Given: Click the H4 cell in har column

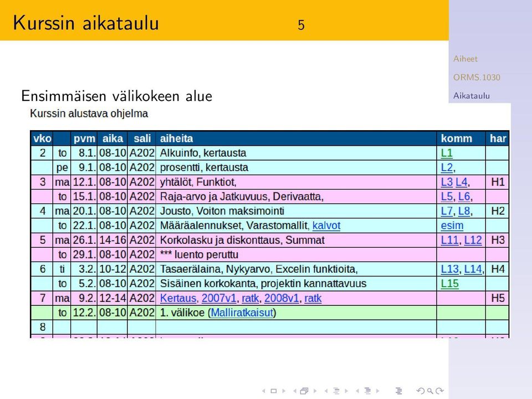Looking at the screenshot, I should (x=498, y=269).
